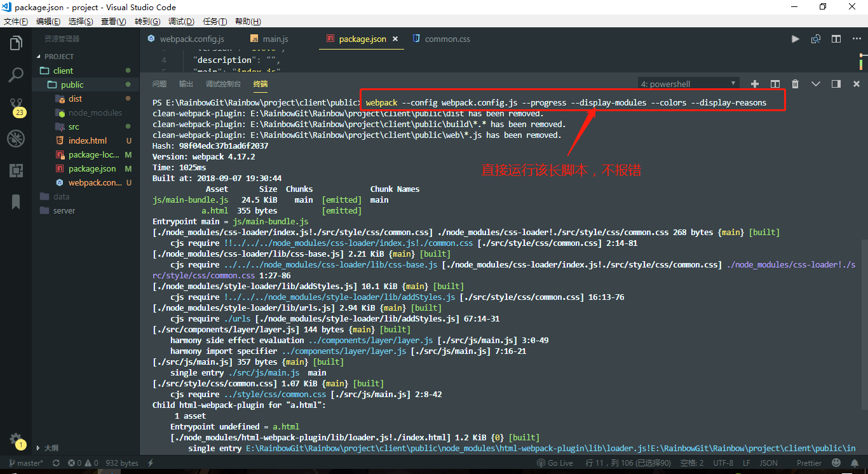Viewport: 868px width, 474px height.
Task: Open webpack.con... file in explorer
Action: pos(86,182)
